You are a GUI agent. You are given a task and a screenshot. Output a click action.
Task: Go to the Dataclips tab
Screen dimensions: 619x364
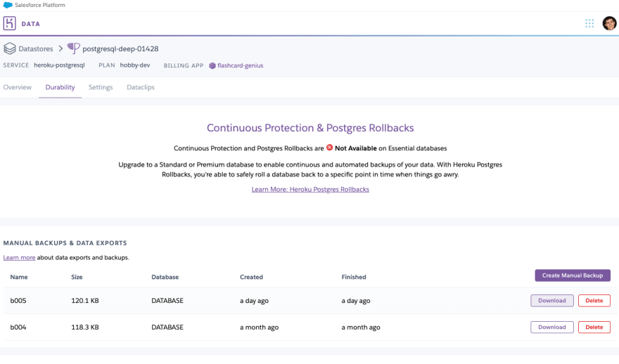tap(141, 87)
